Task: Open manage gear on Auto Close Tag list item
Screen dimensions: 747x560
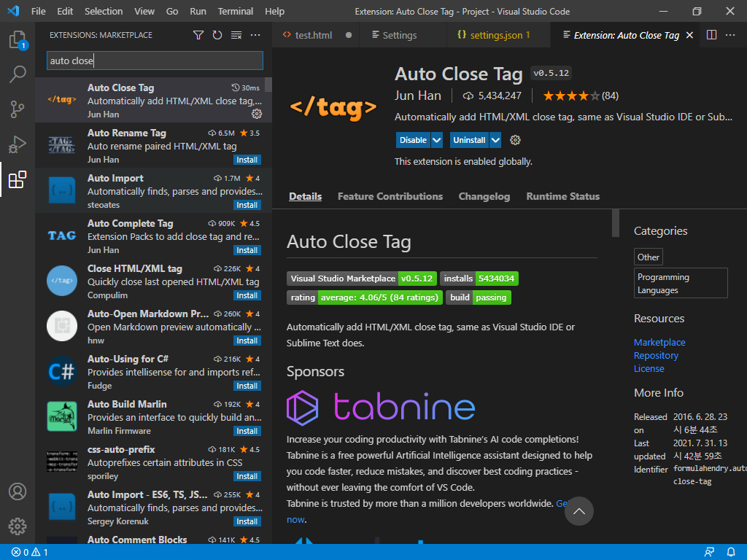Action: (257, 114)
